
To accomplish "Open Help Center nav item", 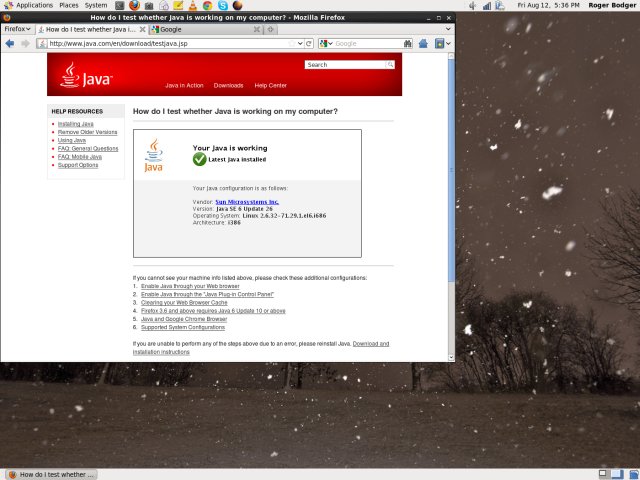I will coord(271,85).
